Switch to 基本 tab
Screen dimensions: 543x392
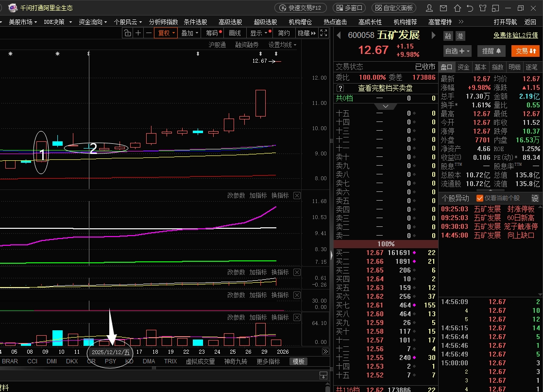480,67
